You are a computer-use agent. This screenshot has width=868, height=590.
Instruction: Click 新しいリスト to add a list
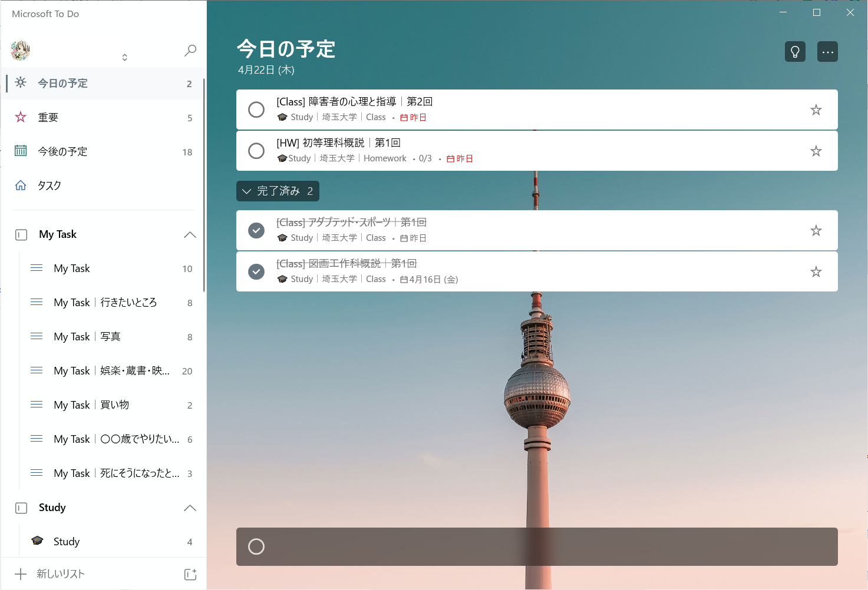coord(60,574)
